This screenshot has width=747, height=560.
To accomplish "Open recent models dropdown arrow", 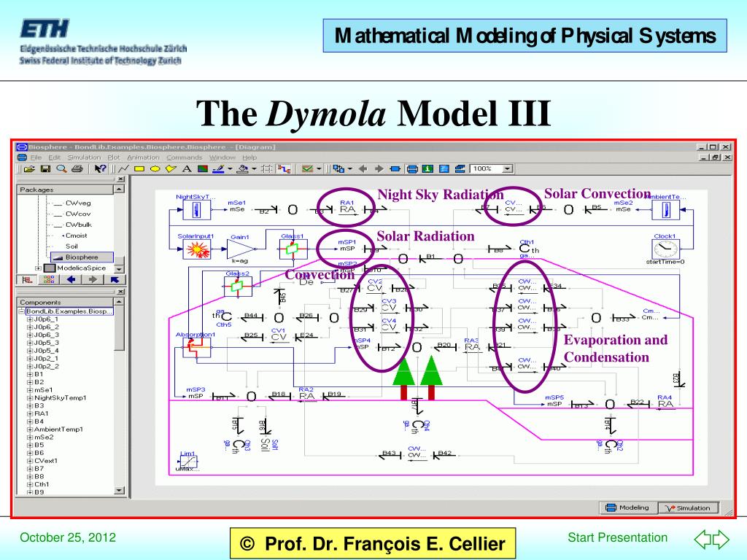I will click(350, 168).
